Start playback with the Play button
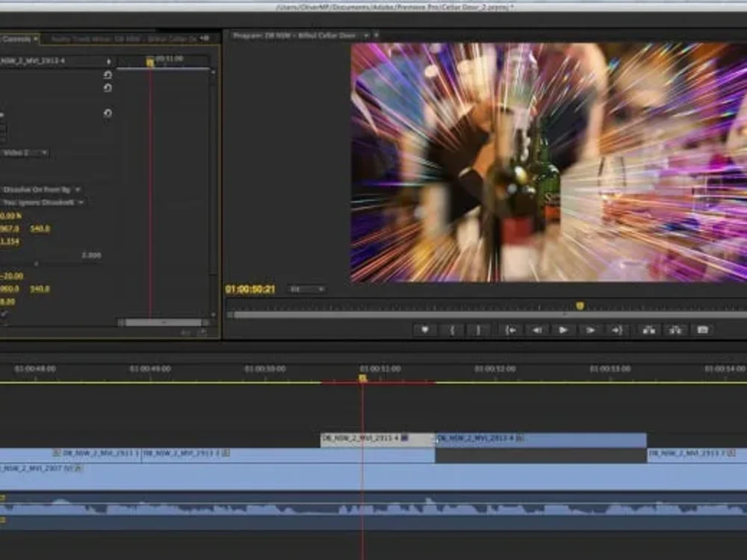Screen dimensions: 747x560 (x=563, y=330)
